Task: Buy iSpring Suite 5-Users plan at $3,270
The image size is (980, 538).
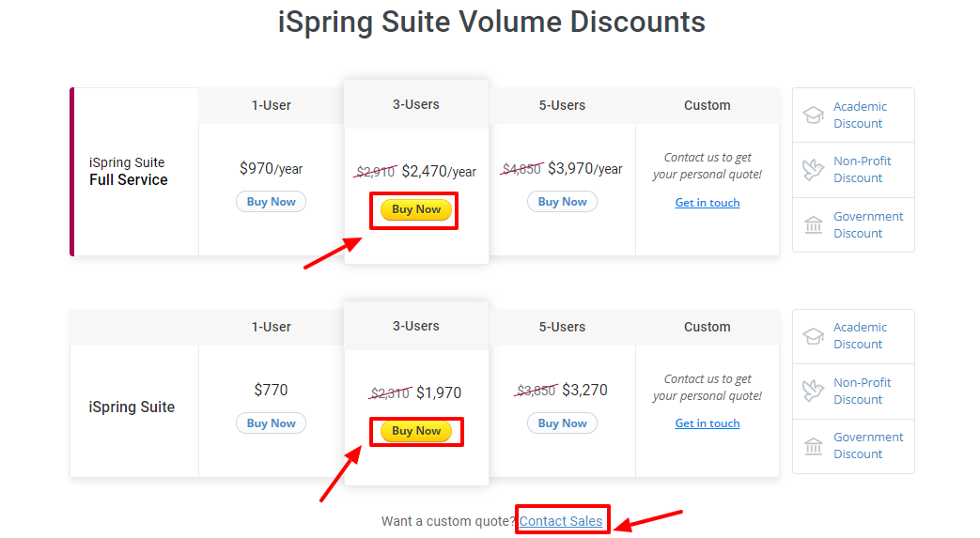Action: click(x=562, y=423)
